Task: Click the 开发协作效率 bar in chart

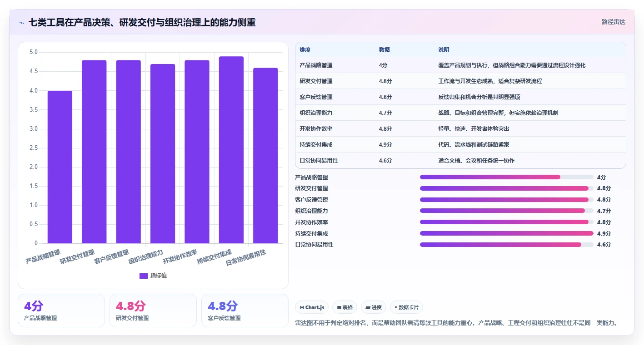Action: click(197, 152)
